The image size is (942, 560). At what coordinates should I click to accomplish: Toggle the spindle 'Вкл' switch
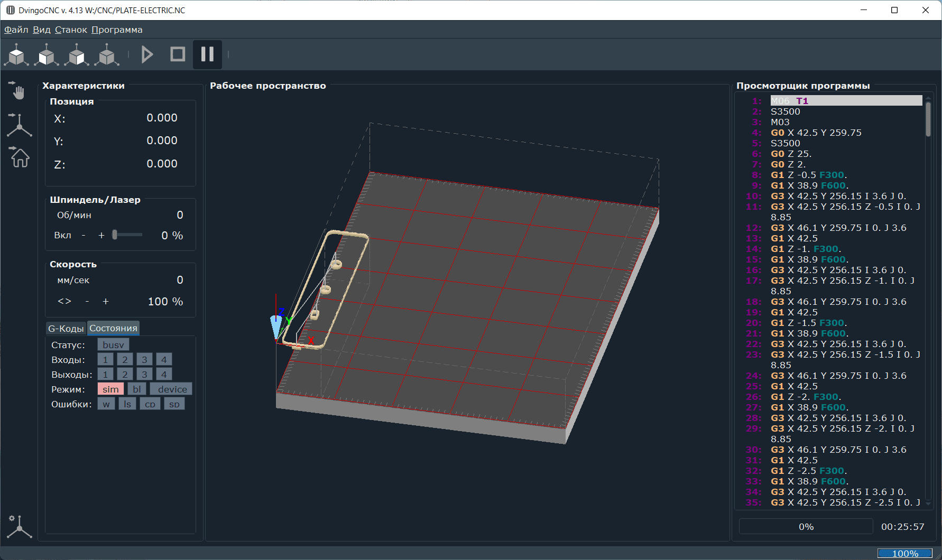[x=62, y=235]
